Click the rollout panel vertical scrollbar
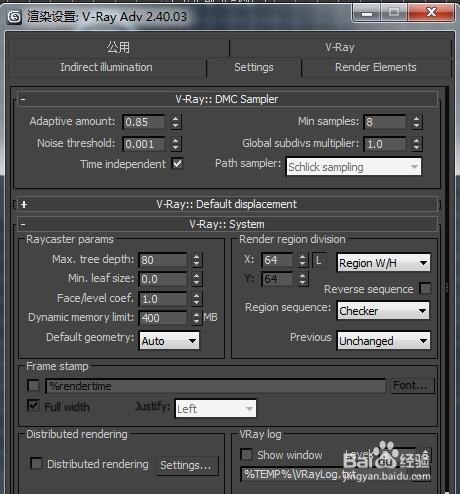The height and width of the screenshot is (494, 460). (447, 289)
